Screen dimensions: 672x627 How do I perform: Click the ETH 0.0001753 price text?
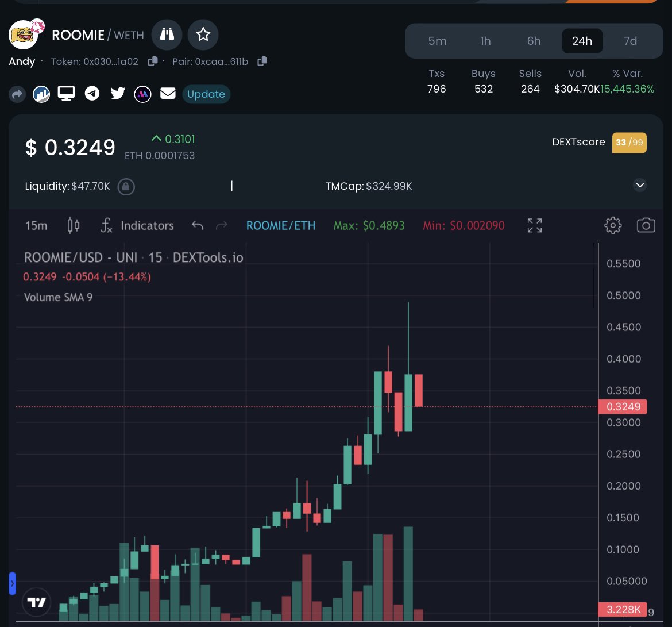coord(160,156)
